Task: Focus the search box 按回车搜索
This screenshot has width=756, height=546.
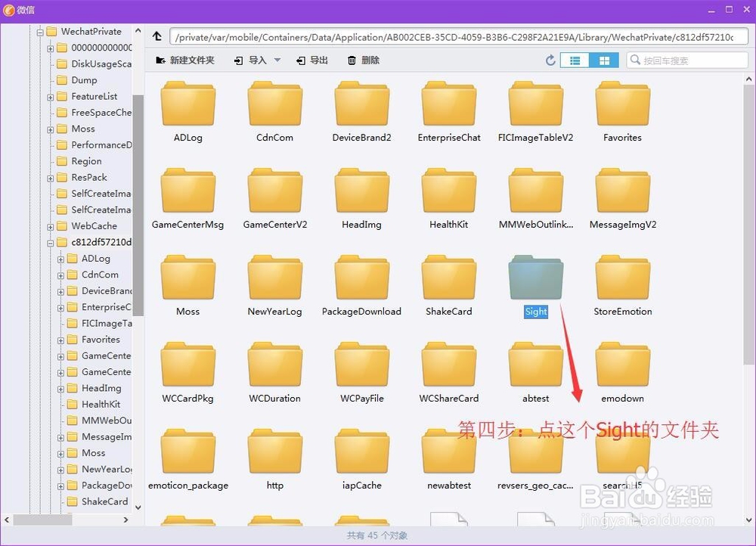Action: 687,60
